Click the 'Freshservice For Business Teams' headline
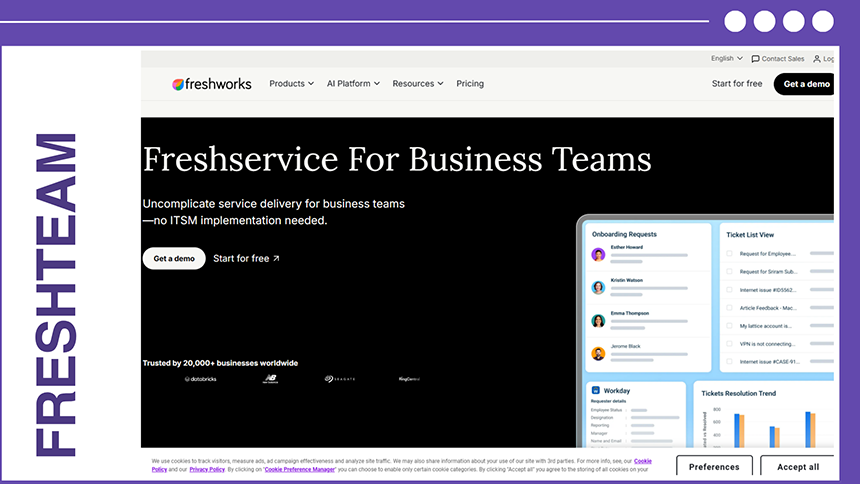 (x=397, y=160)
